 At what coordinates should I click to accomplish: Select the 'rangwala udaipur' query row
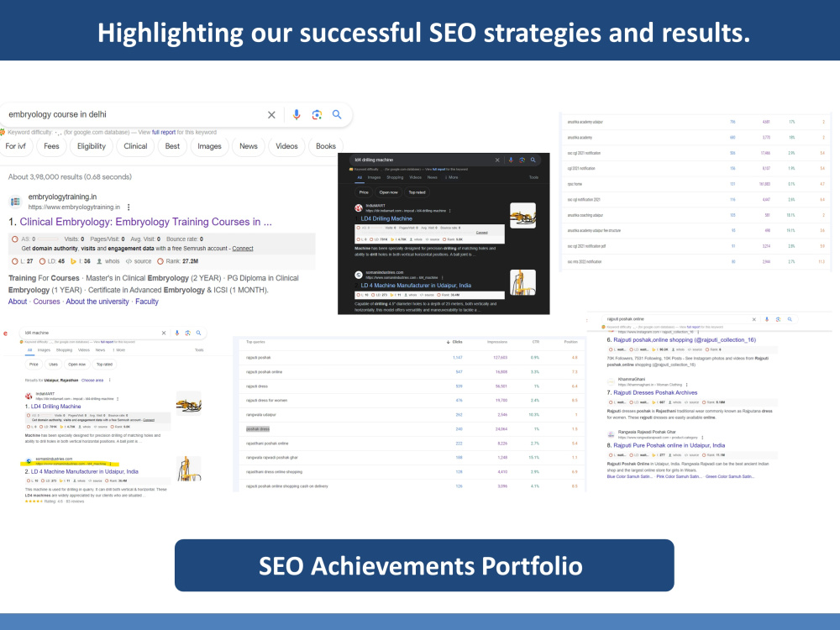tap(411, 415)
